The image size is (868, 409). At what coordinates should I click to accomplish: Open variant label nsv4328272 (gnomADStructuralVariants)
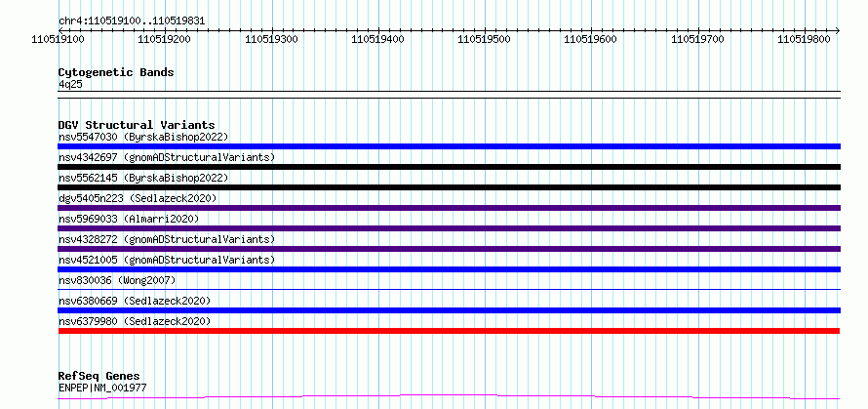pos(167,239)
